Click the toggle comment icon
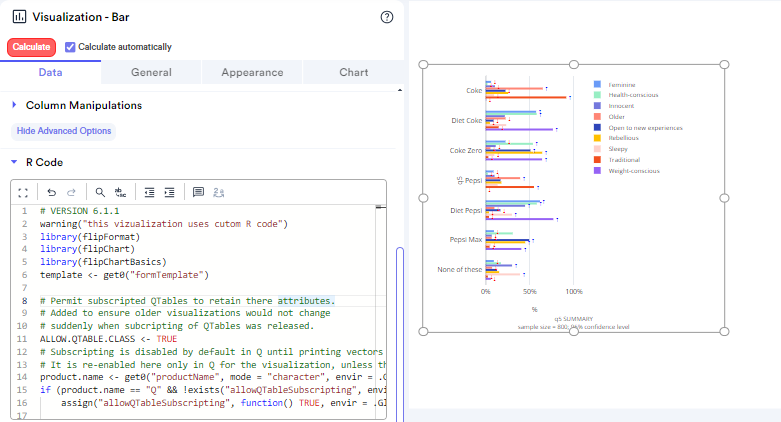781x422 pixels. (198, 192)
